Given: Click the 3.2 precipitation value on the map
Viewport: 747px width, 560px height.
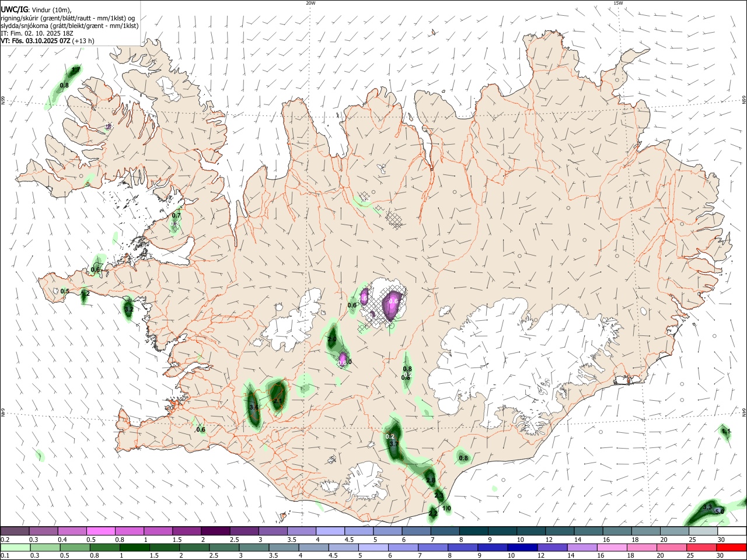Looking at the screenshot, I should [129, 309].
